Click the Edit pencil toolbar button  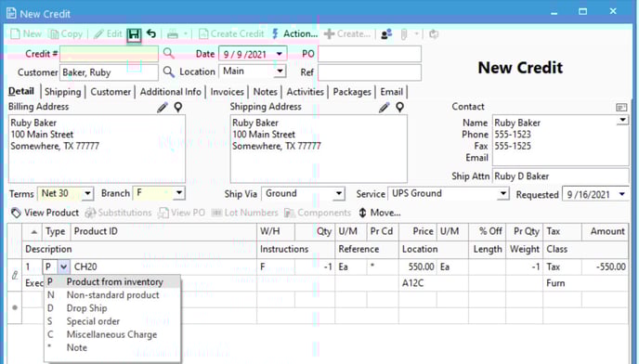108,33
